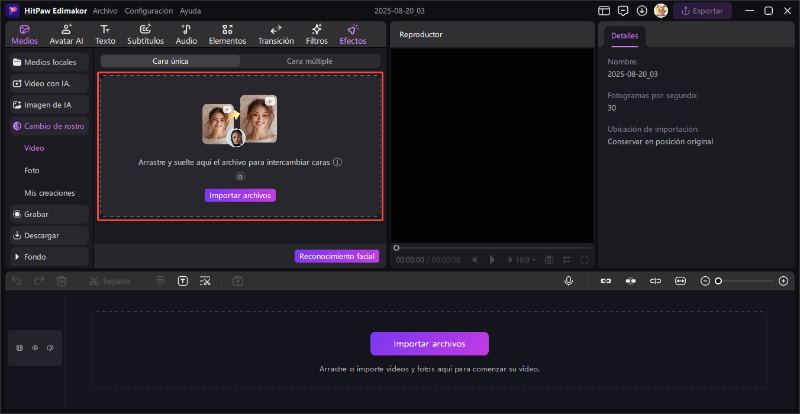This screenshot has height=414, width=800.
Task: Select Imagen de IA in sidebar
Action: pos(49,105)
